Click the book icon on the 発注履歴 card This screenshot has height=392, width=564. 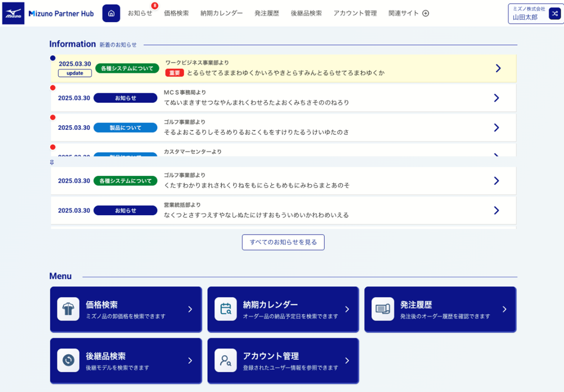383,310
